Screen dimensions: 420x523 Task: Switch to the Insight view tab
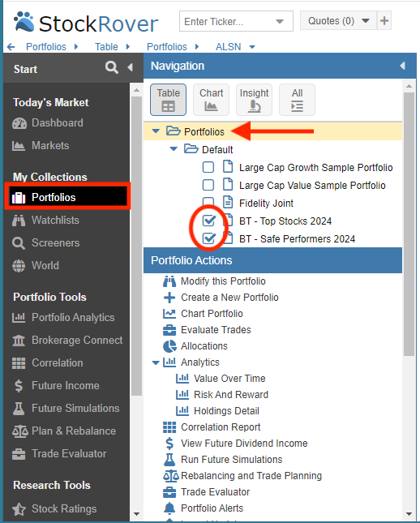coord(255,100)
